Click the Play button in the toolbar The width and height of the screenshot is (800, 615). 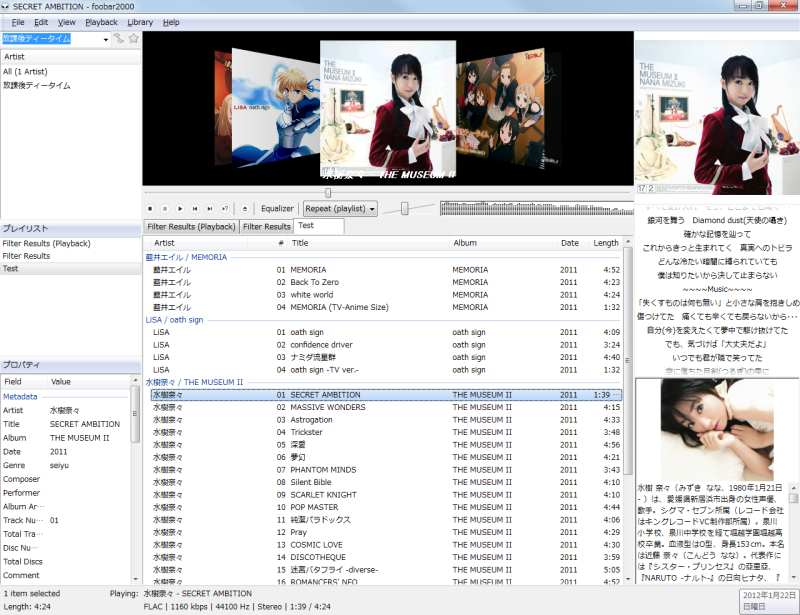click(x=180, y=209)
